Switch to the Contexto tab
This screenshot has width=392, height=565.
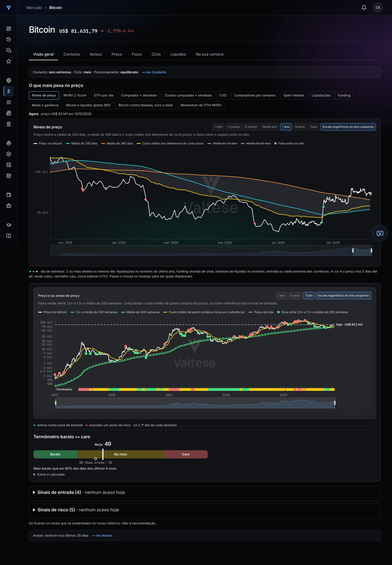click(71, 54)
